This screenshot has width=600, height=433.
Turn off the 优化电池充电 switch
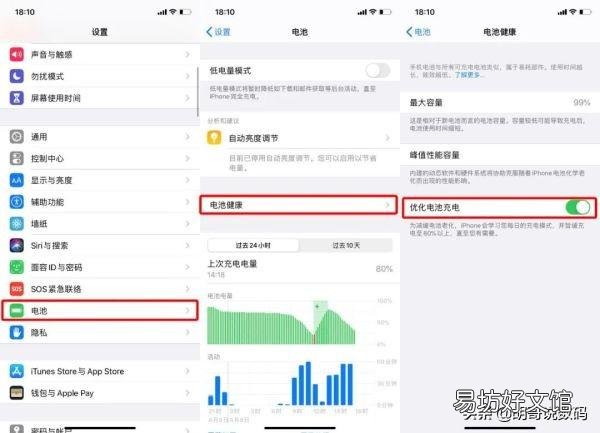pyautogui.click(x=578, y=208)
